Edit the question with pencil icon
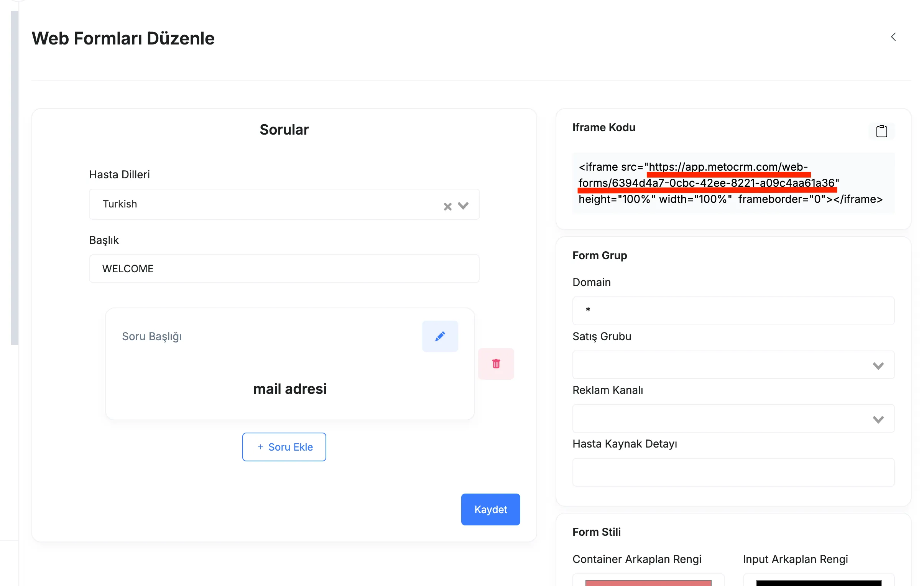This screenshot has width=924, height=586. [440, 336]
